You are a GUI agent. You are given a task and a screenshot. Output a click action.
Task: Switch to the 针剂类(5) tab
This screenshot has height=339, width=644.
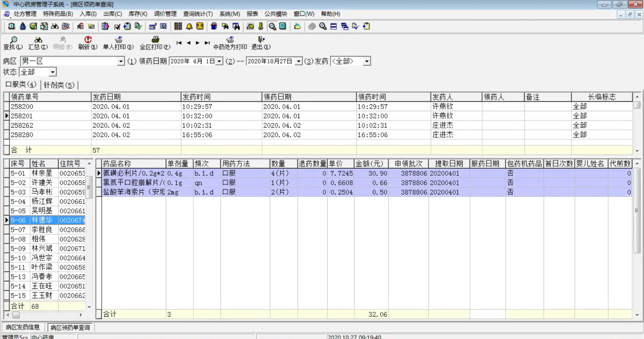[x=59, y=85]
